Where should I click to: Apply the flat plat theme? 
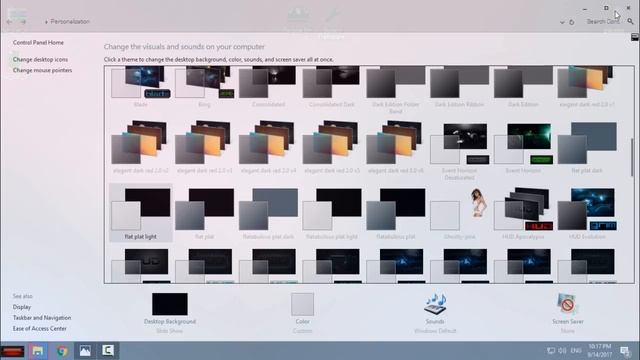[x=204, y=213]
